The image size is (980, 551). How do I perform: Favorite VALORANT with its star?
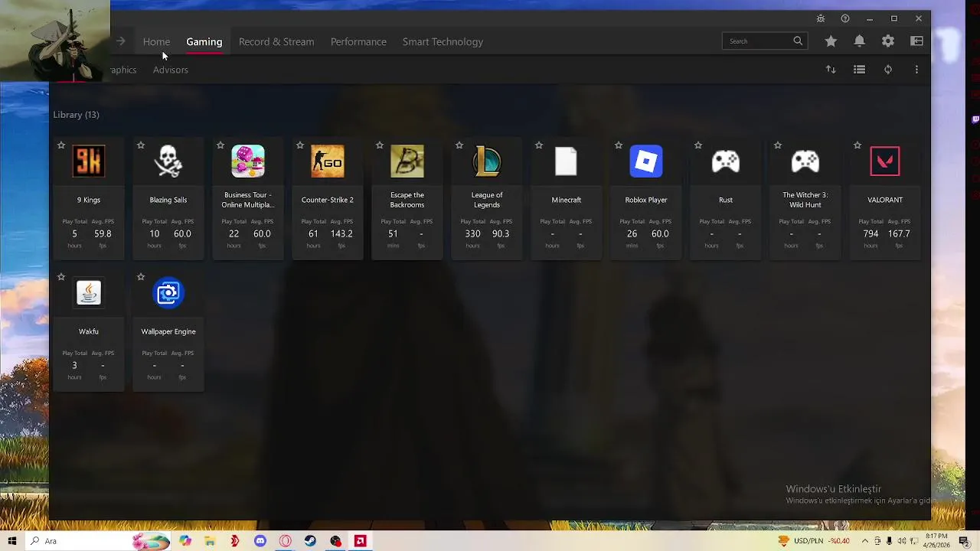coord(857,145)
